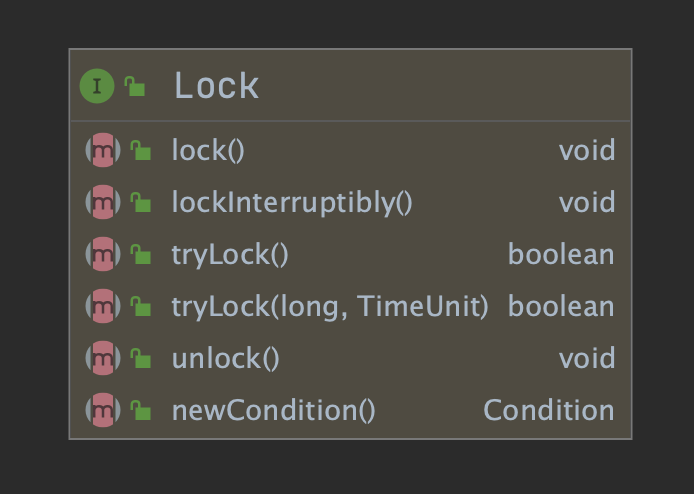Click the method icon for lock()
Image resolution: width=694 pixels, height=494 pixels.
point(103,151)
